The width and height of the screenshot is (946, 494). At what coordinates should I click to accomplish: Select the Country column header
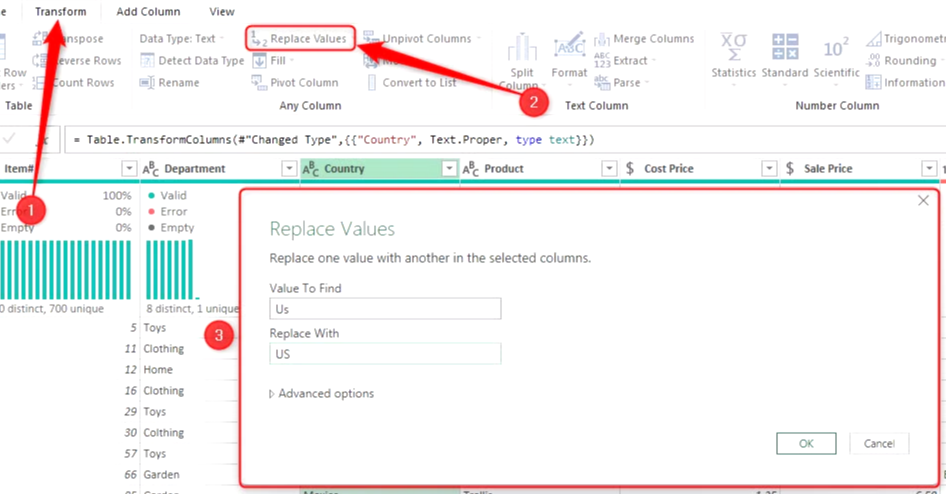(379, 168)
